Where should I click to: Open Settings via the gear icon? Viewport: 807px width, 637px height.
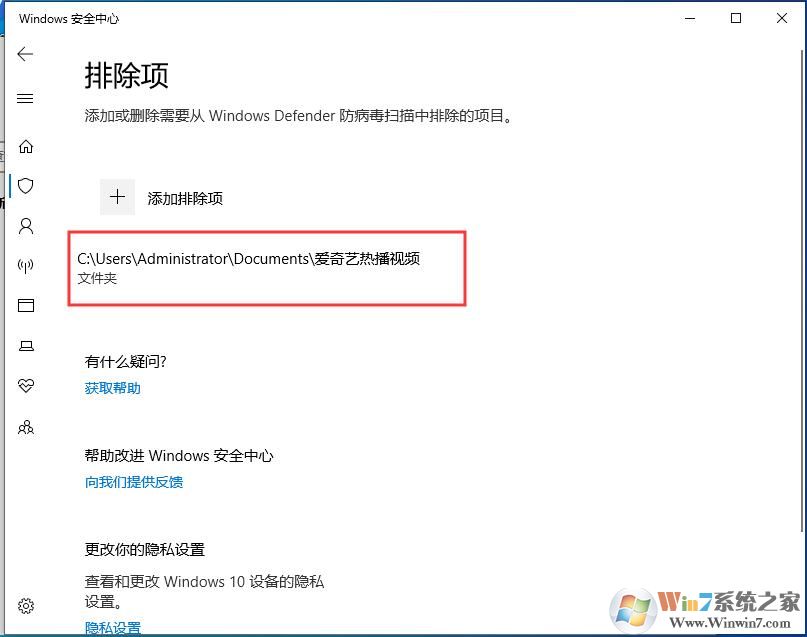tap(26, 605)
